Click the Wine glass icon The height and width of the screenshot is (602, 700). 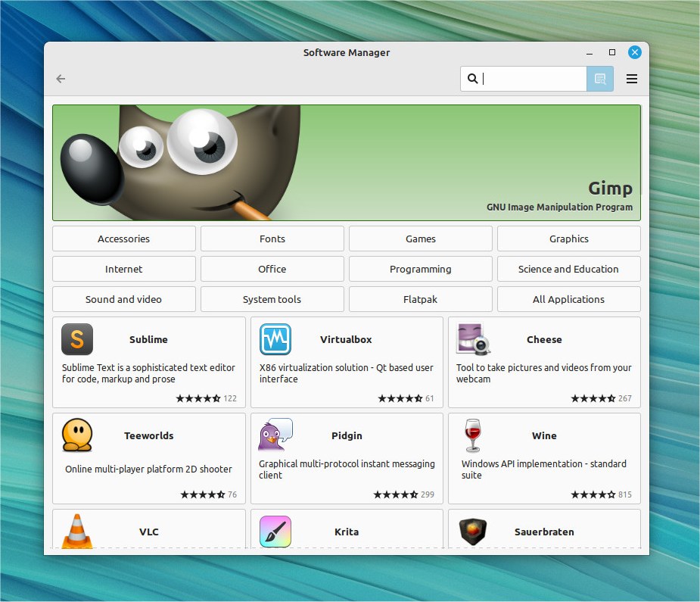pyautogui.click(x=473, y=435)
